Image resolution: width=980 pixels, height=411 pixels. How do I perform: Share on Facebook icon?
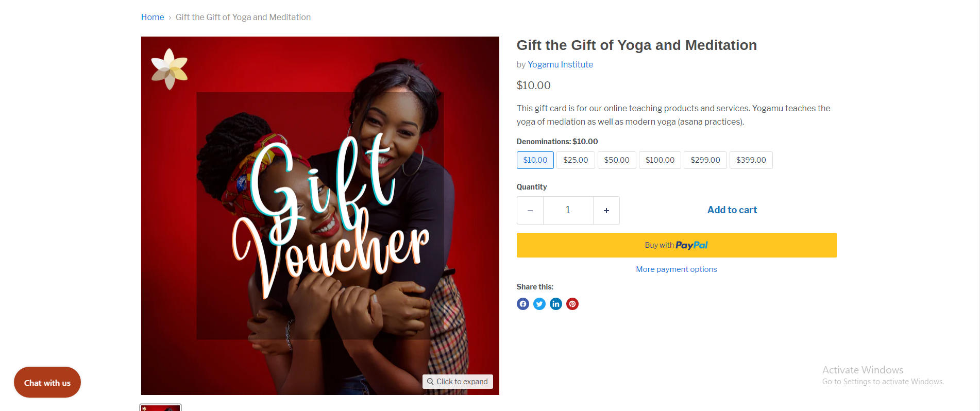coord(522,304)
